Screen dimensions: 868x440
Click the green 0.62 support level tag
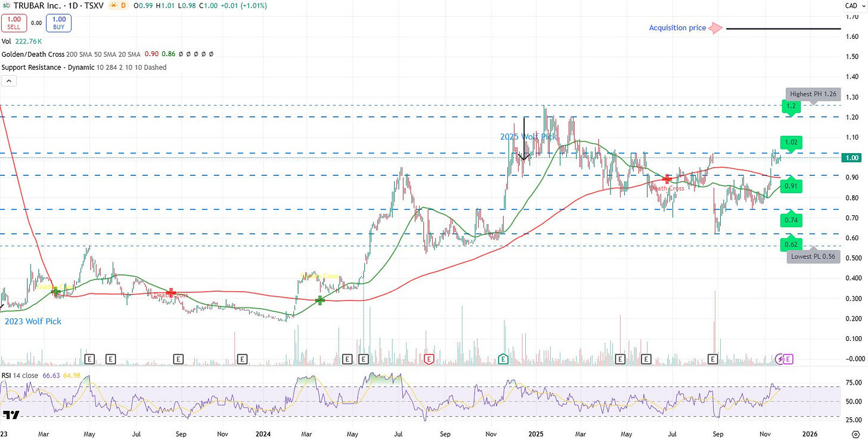point(792,244)
